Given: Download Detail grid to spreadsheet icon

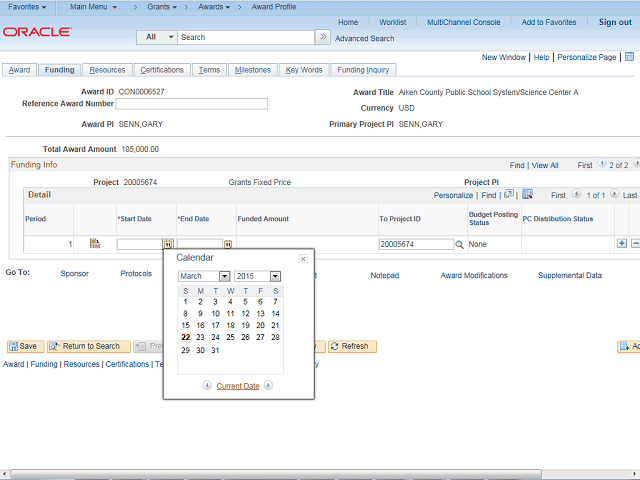Looking at the screenshot, I should pyautogui.click(x=527, y=194).
